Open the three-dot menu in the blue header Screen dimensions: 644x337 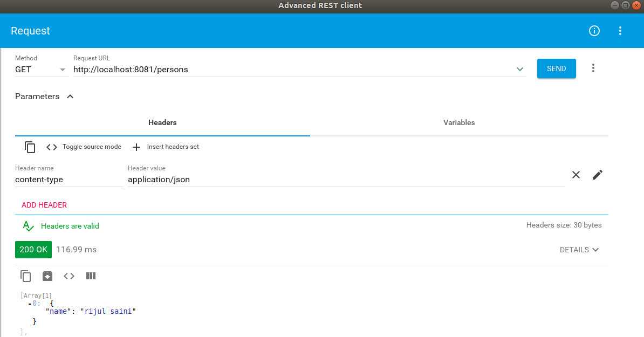pos(620,31)
